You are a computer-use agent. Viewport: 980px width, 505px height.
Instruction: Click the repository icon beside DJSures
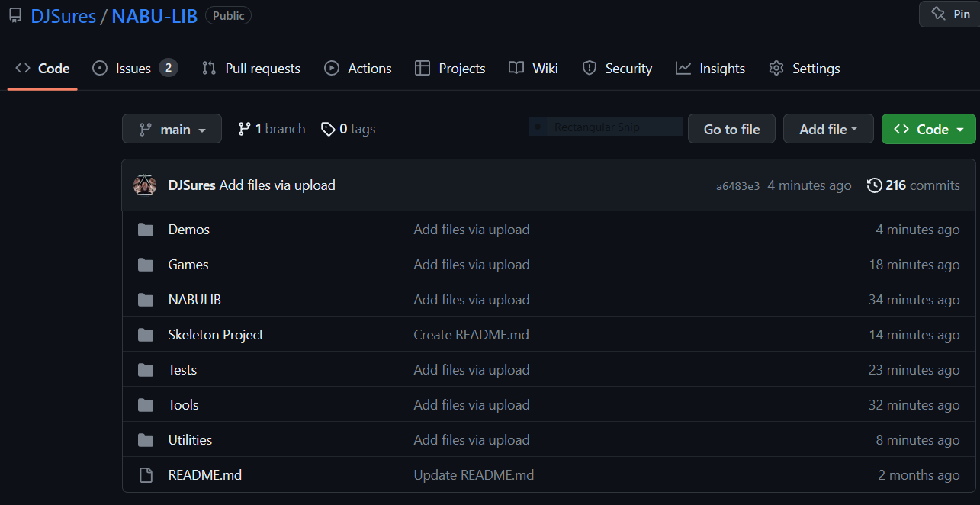[x=14, y=15]
